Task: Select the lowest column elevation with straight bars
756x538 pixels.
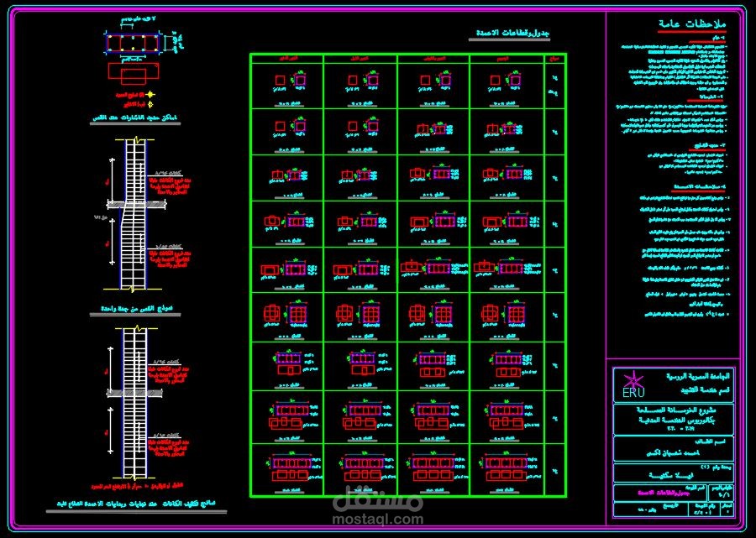Action: [134, 403]
